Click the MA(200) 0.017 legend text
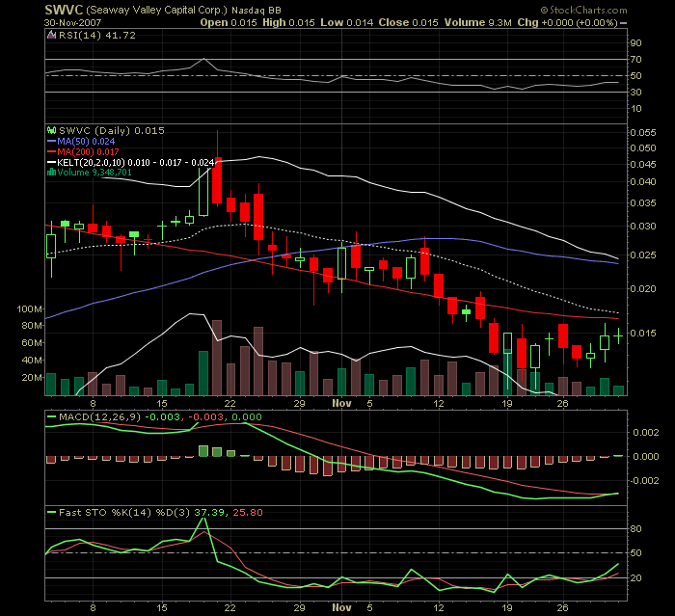 [x=88, y=152]
